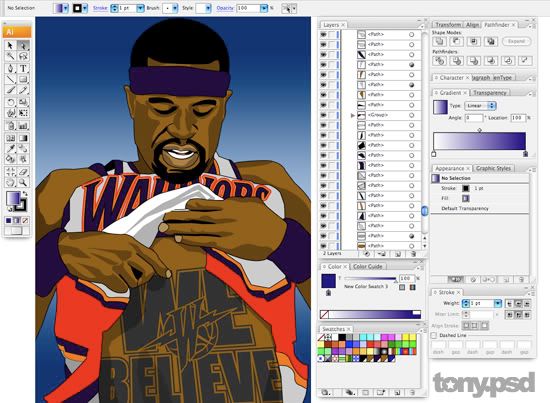Enable the Dashed Line checkbox
This screenshot has height=403, width=550.
coord(434,336)
